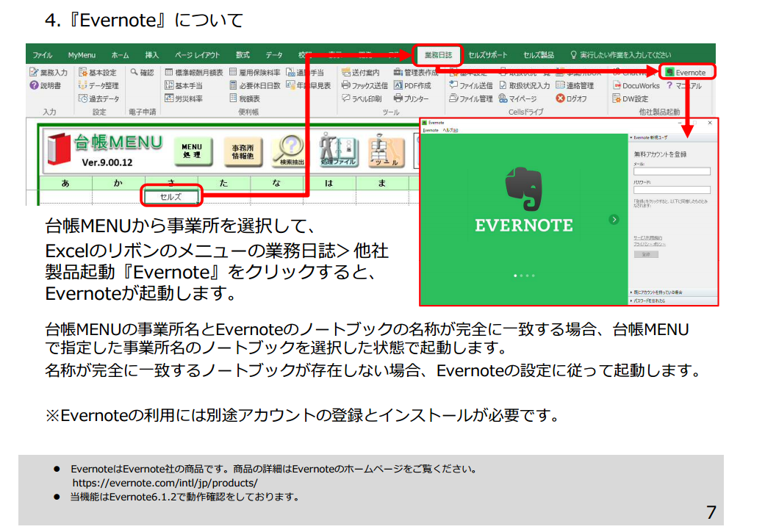This screenshot has width=765, height=532.
Task: Click the next-slide arrow in Evernote window
Action: tap(614, 220)
